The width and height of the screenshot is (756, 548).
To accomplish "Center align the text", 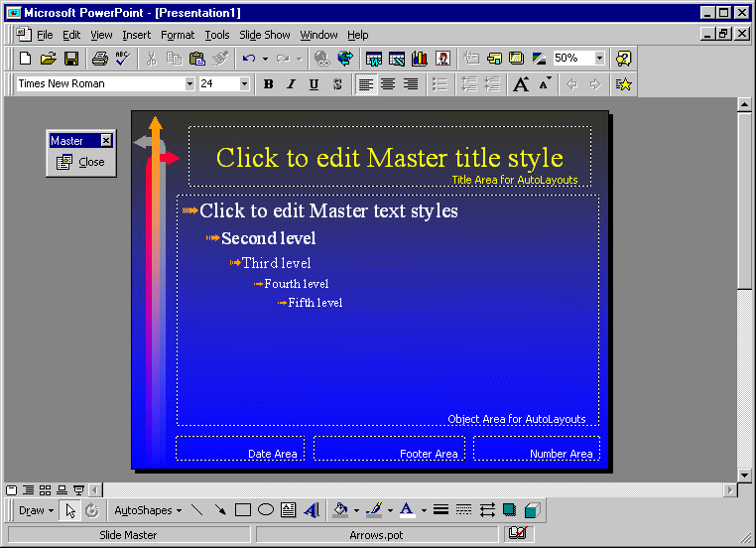I will (388, 84).
